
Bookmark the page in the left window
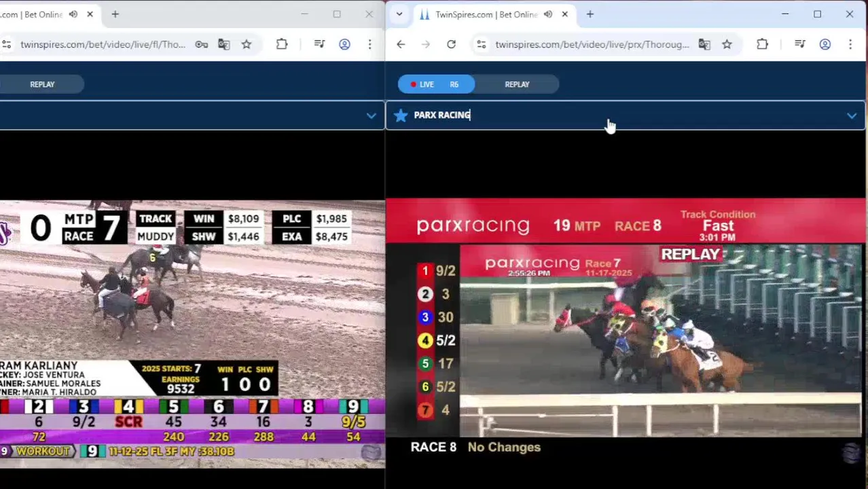(247, 44)
